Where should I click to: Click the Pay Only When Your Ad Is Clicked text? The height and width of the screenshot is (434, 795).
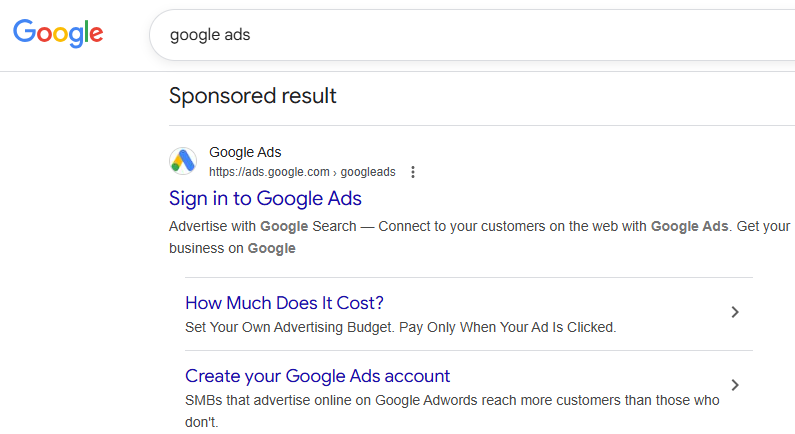coord(508,328)
